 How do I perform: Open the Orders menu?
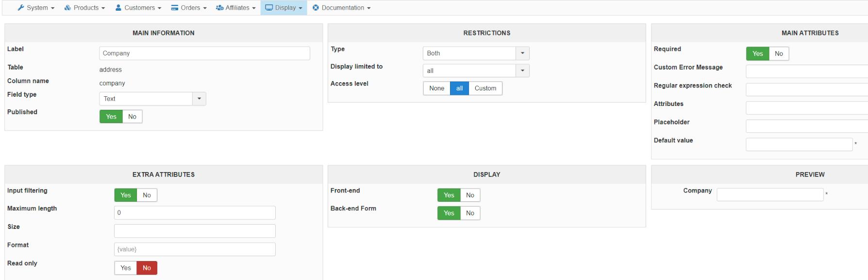(189, 8)
